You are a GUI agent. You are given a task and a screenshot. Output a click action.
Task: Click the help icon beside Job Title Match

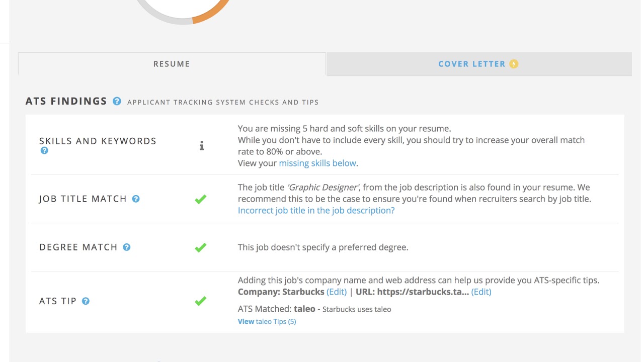[136, 199]
